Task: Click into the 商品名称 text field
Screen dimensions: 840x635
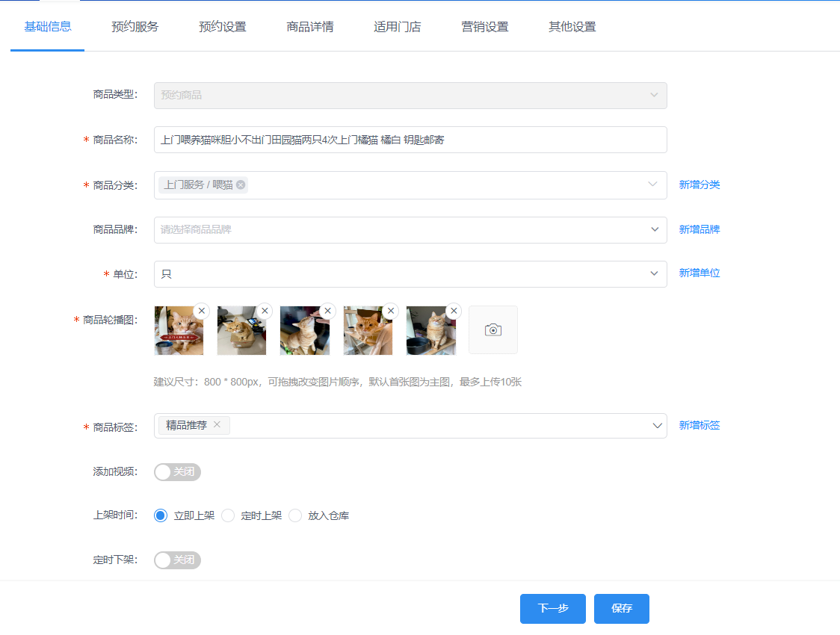Action: pos(410,140)
